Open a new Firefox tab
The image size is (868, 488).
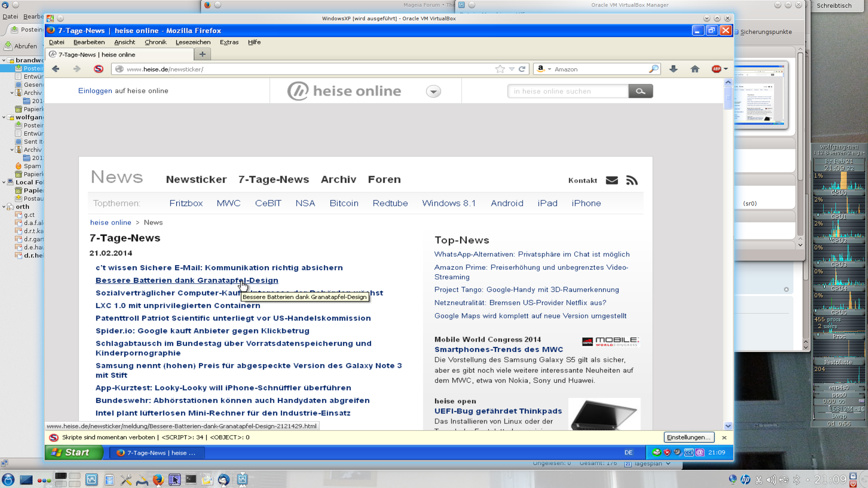[203, 54]
